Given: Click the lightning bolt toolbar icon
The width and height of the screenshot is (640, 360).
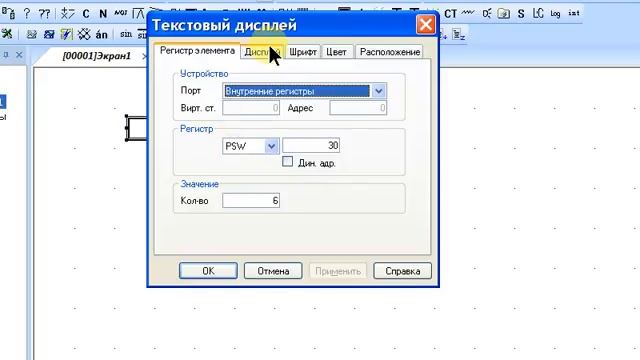Looking at the screenshot, I should 67,34.
